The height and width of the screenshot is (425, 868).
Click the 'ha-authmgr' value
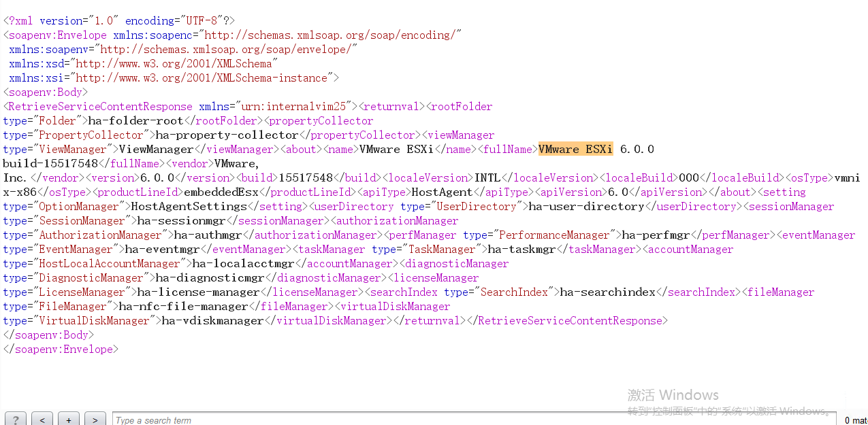(208, 235)
